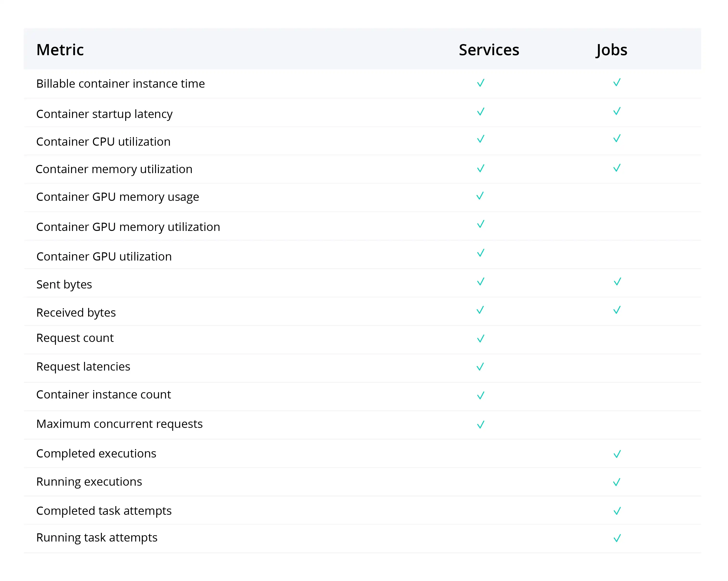Click the Jobs checkmark for Container memory utilization
Screen dimensions: 728x581
pos(617,168)
